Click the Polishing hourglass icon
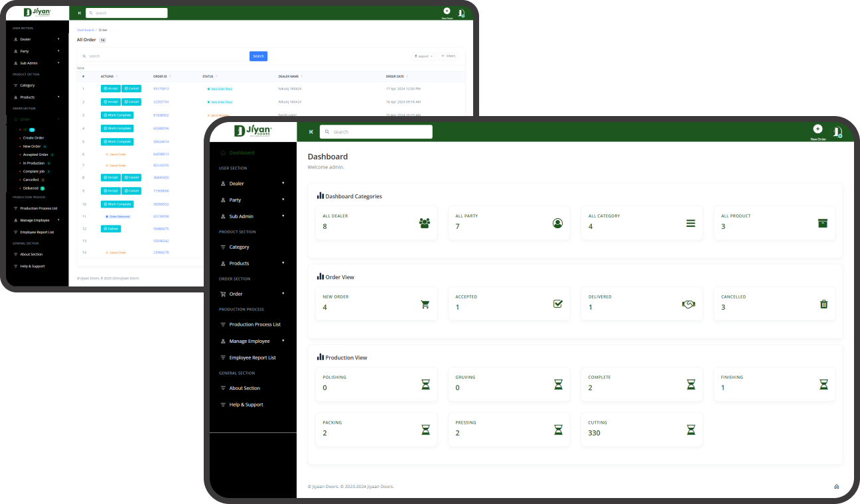Image resolution: width=860 pixels, height=504 pixels. click(425, 385)
